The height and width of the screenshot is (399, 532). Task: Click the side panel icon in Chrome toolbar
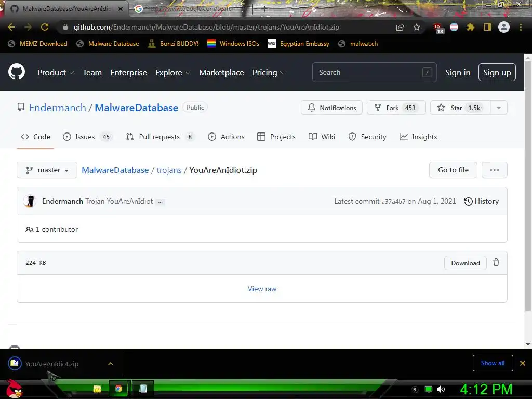click(487, 27)
